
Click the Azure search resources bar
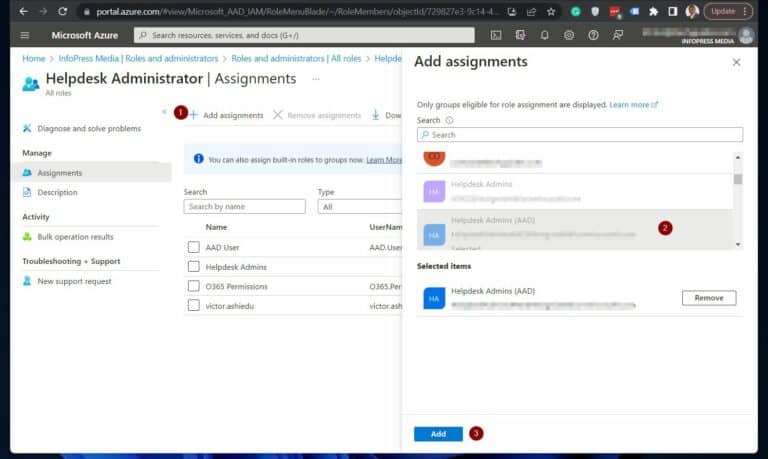(304, 35)
